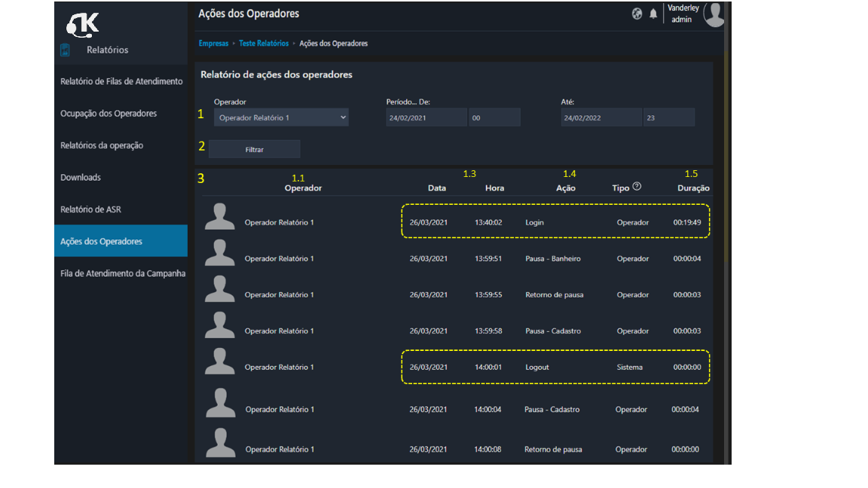
Task: Open Relatório de ASR
Action: 90,209
